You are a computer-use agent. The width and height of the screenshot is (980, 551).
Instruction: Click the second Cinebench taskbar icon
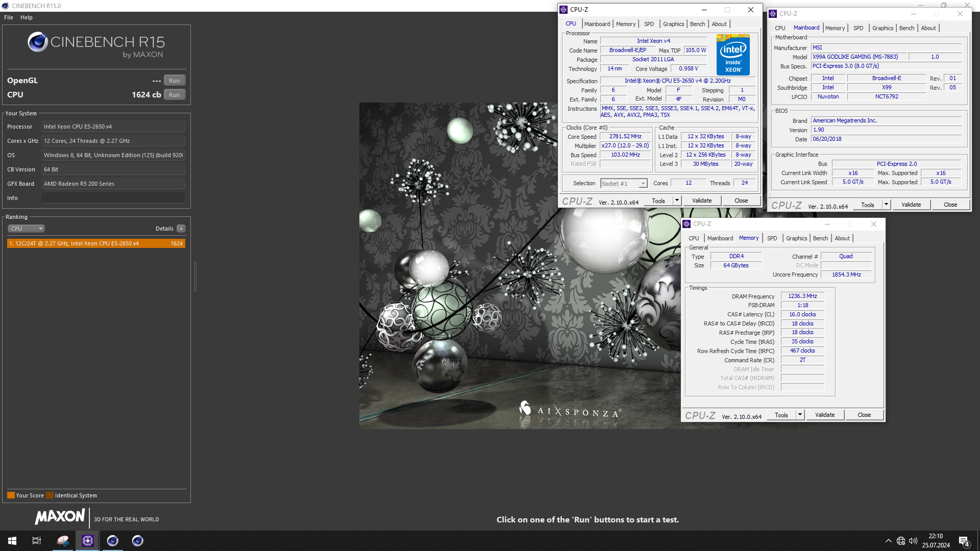[x=138, y=541]
